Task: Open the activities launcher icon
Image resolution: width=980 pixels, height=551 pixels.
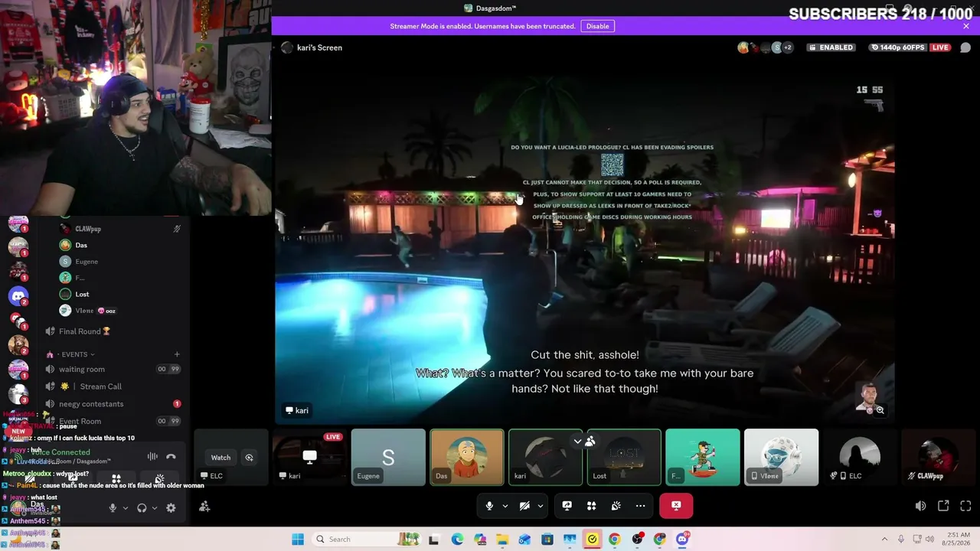Action: [591, 506]
